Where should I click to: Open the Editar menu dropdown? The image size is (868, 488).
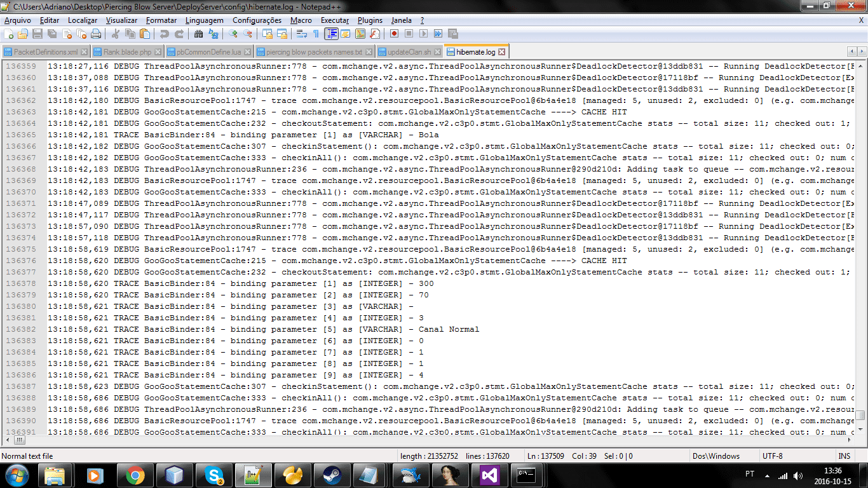(50, 20)
